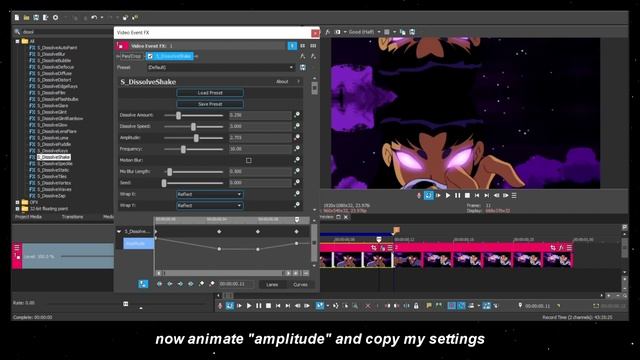The image size is (640, 360).
Task: Go to first keyframe icon
Action: coord(160,284)
